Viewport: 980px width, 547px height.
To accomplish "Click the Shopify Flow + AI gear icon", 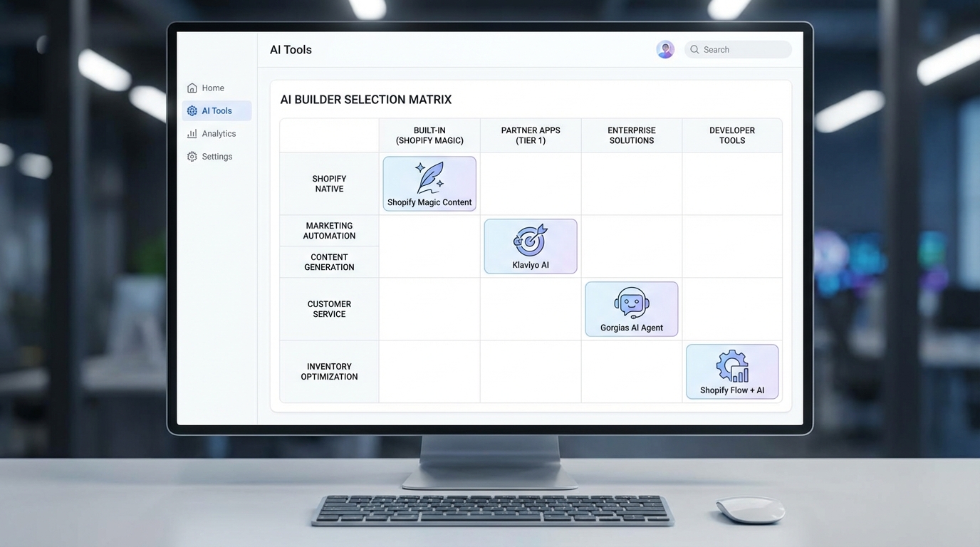I will click(732, 365).
